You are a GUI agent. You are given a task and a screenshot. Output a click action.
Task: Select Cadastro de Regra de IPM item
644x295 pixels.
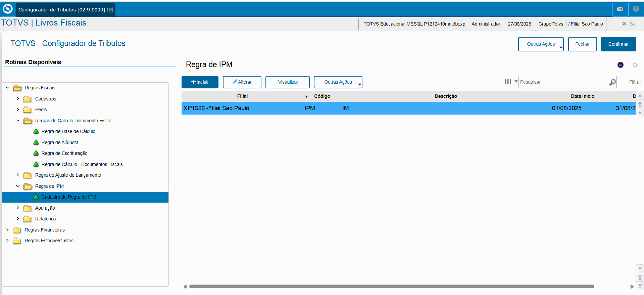click(85, 197)
